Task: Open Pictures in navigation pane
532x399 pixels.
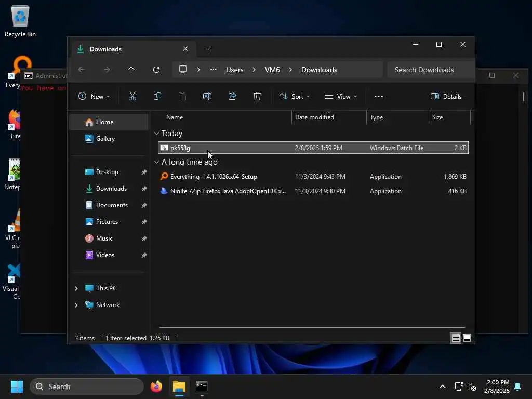Action: click(109, 222)
